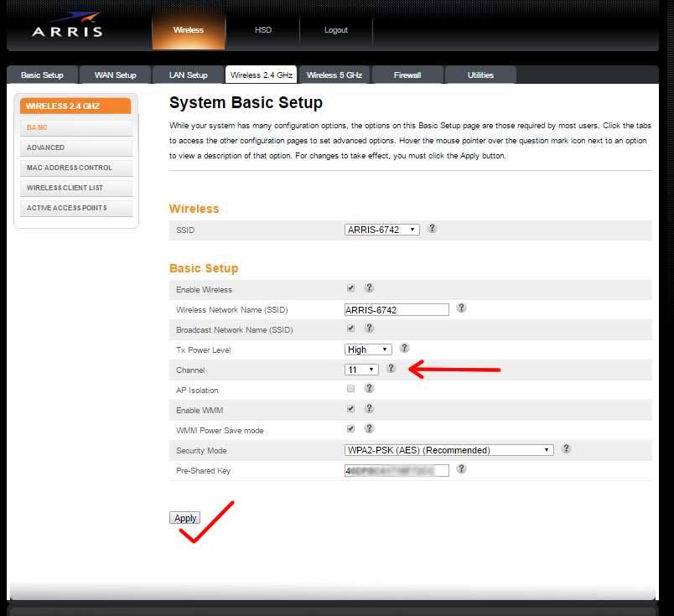674x616 pixels.
Task: Open Basic in the sidebar
Action: (x=76, y=127)
